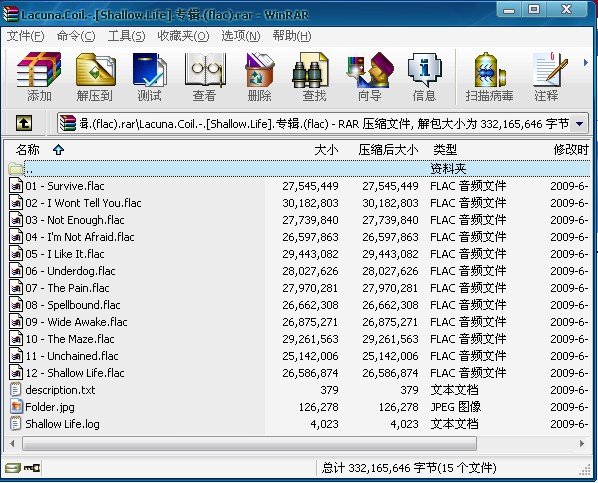This screenshot has width=598, height=483.
Task: Open the 帮助(H) menu
Action: coord(291,36)
